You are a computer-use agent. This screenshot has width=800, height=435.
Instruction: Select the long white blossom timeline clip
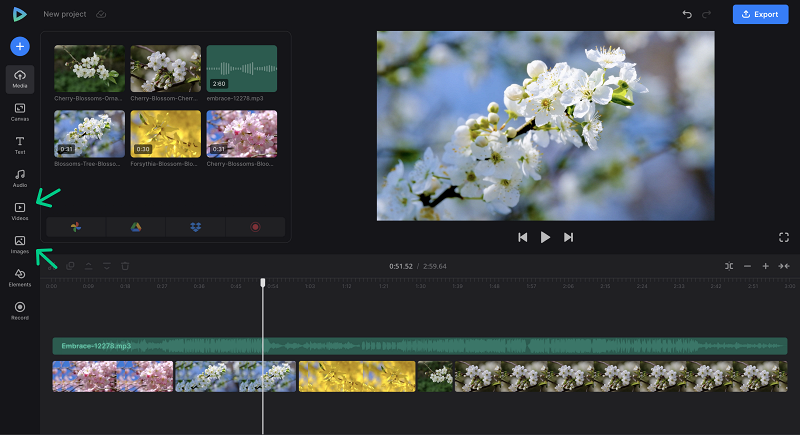(621, 376)
